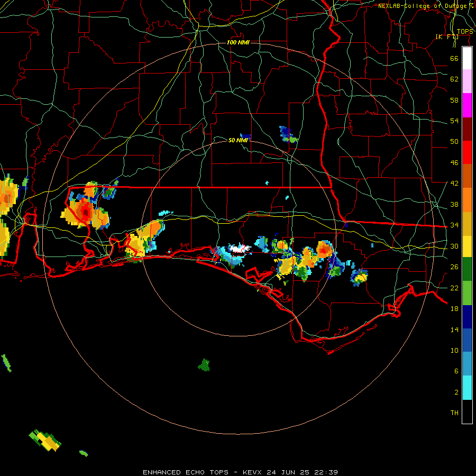Click the 38 legend value
Screen dimensions: 476x476
454,204
